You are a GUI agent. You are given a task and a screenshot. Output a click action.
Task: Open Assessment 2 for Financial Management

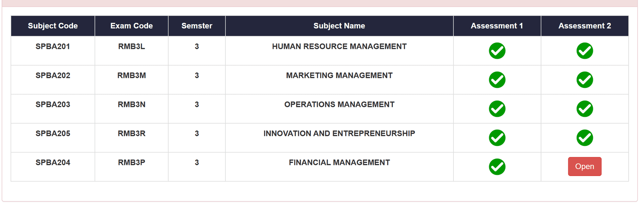tap(584, 166)
